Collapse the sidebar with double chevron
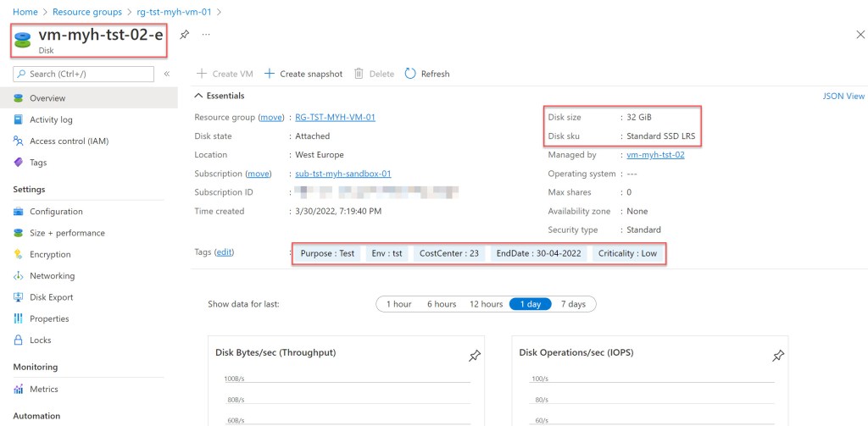Screen dimensions: 868x426 [167, 74]
